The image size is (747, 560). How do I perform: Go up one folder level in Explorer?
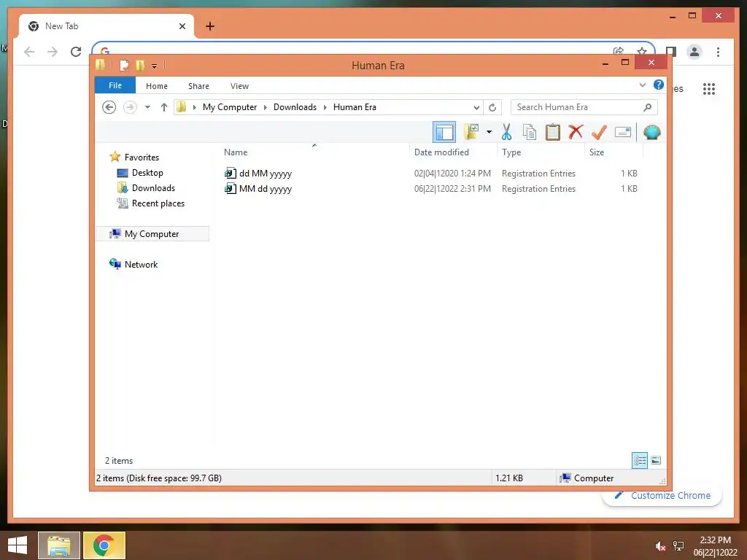point(164,107)
